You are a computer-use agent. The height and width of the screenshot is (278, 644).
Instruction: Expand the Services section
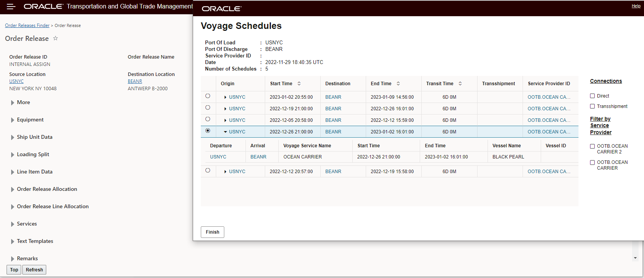(x=12, y=224)
